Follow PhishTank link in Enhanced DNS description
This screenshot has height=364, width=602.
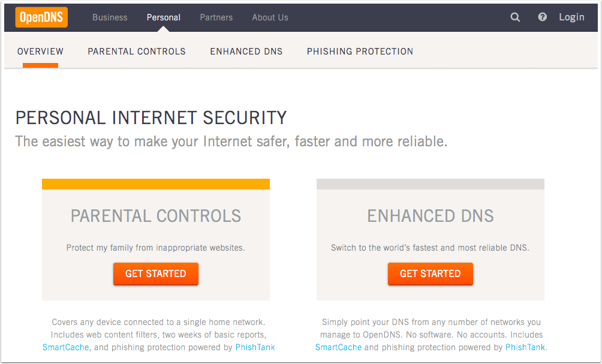point(525,347)
